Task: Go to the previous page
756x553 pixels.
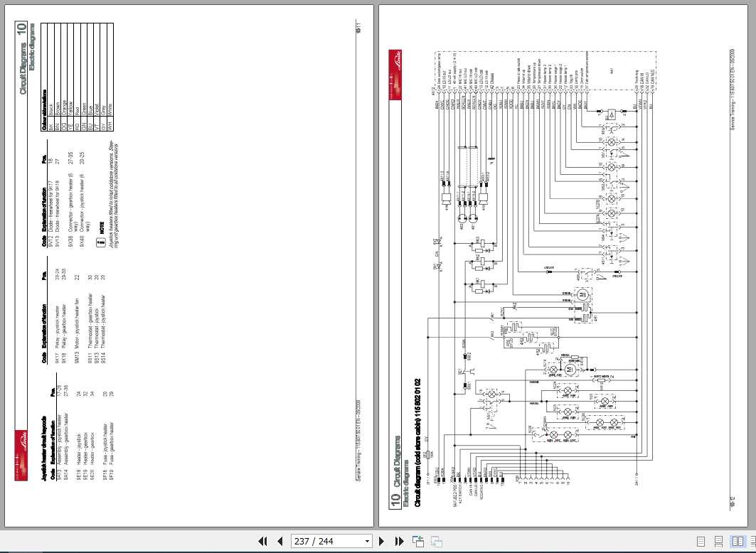Action: [280, 541]
